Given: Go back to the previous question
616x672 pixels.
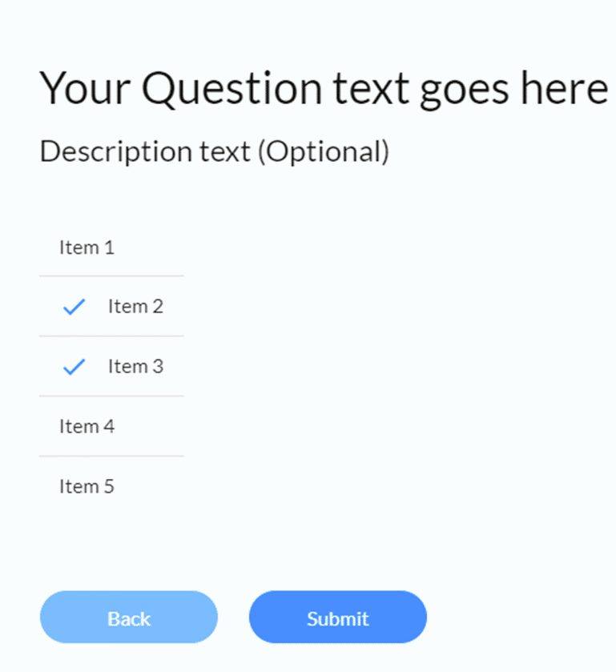Looking at the screenshot, I should pyautogui.click(x=128, y=618).
